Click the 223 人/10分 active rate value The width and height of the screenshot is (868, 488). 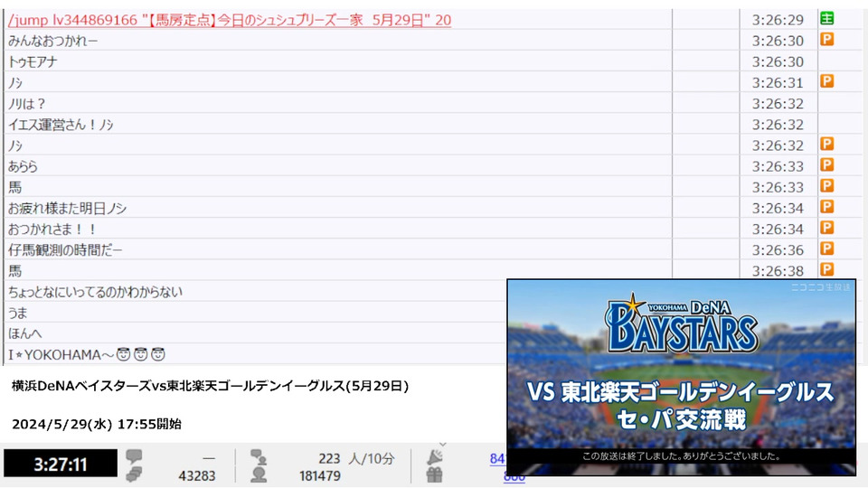tap(356, 459)
